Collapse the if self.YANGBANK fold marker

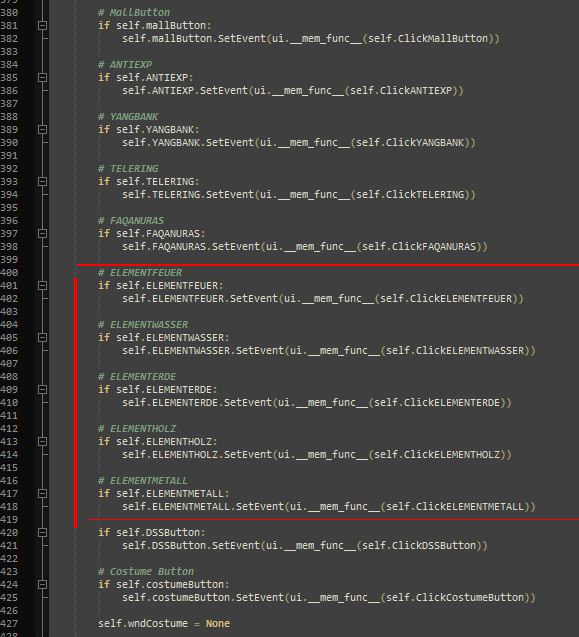pyautogui.click(x=42, y=130)
